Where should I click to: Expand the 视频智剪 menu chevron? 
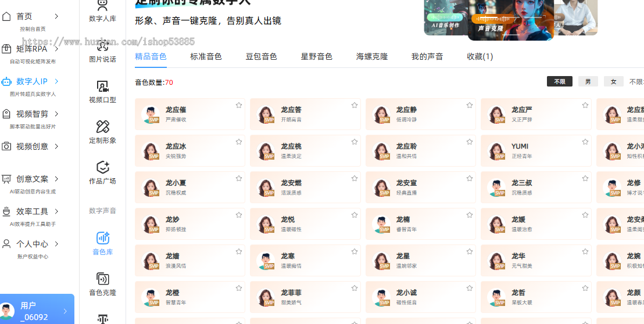point(56,114)
